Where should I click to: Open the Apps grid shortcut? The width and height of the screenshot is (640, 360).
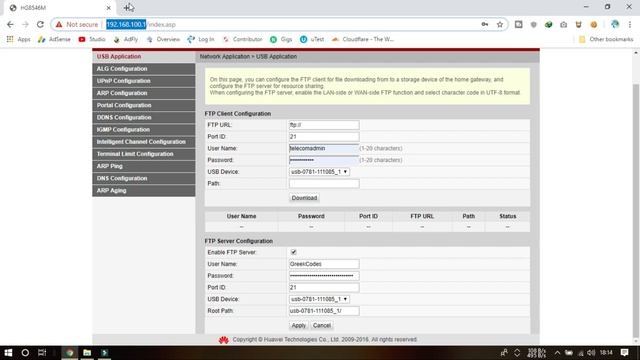pyautogui.click(x=18, y=39)
